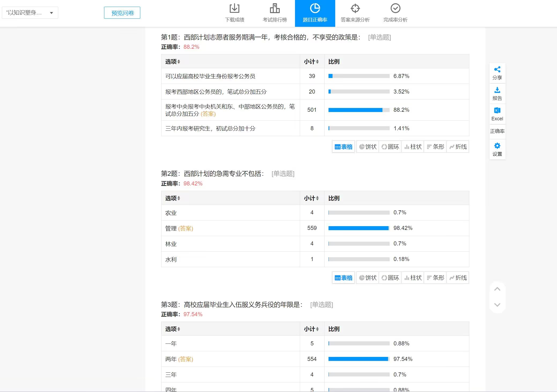
Task: Switch question 2 to 柱状 chart
Action: click(x=413, y=278)
